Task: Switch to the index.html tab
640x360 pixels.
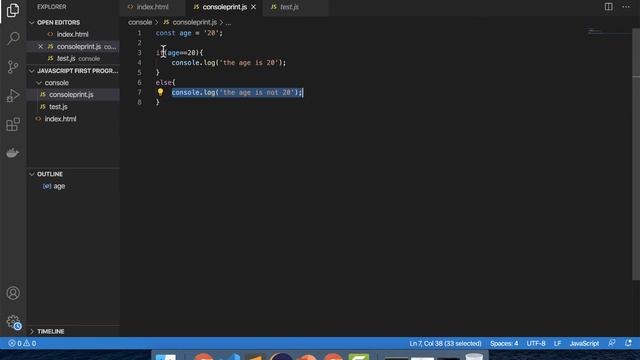Action: 152,7
